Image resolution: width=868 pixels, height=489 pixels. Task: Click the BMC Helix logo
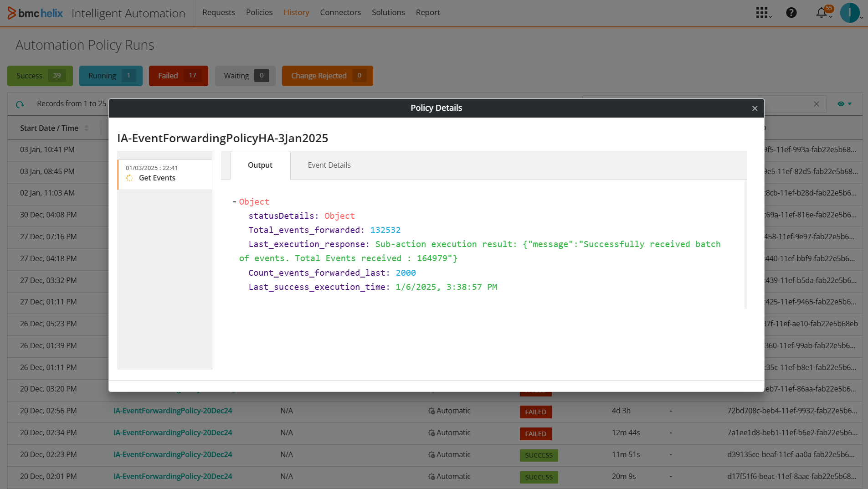tap(36, 13)
